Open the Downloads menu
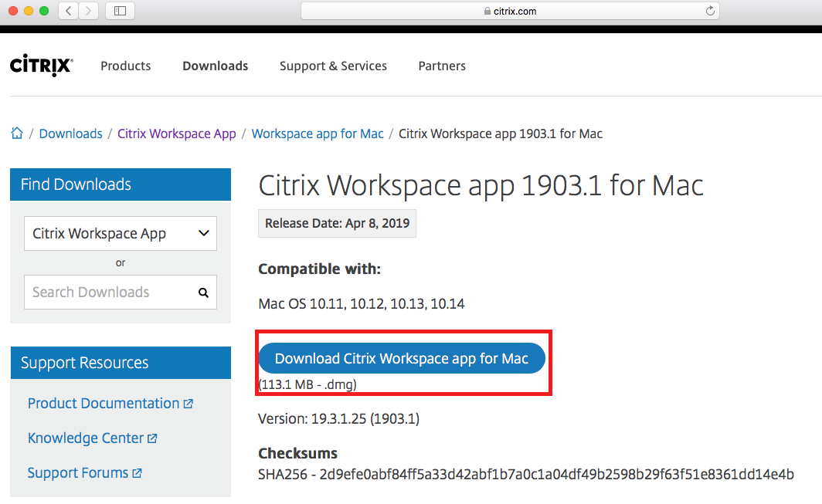 pos(215,66)
